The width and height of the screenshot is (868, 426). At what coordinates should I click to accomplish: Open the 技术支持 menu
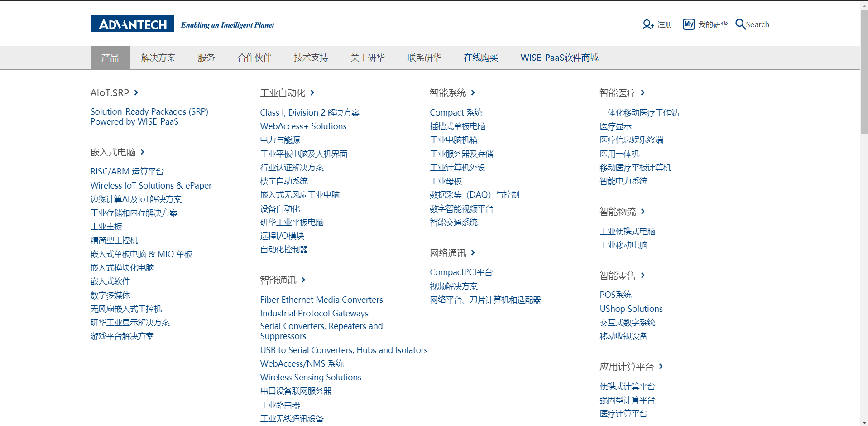tap(311, 58)
